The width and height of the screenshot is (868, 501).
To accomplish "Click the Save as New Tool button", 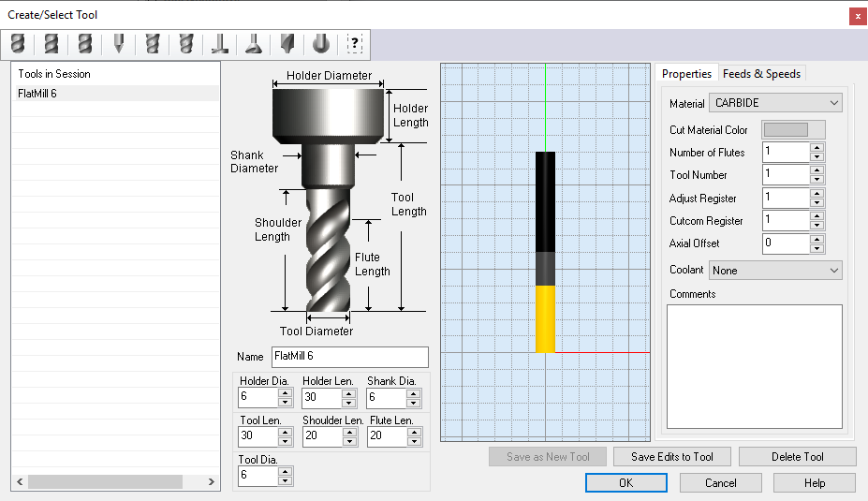I will tap(548, 457).
